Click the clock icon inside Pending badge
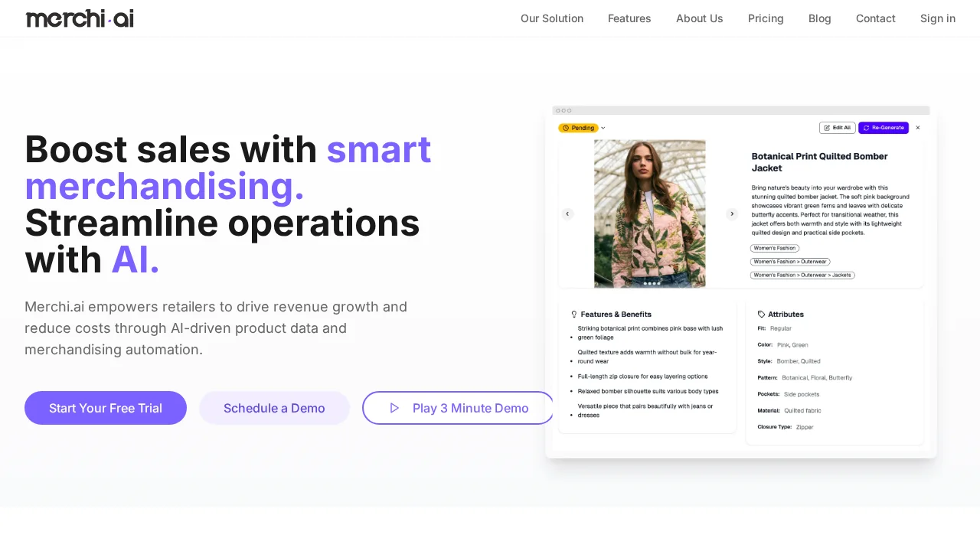Screen dimensions: 980x551 564,128
